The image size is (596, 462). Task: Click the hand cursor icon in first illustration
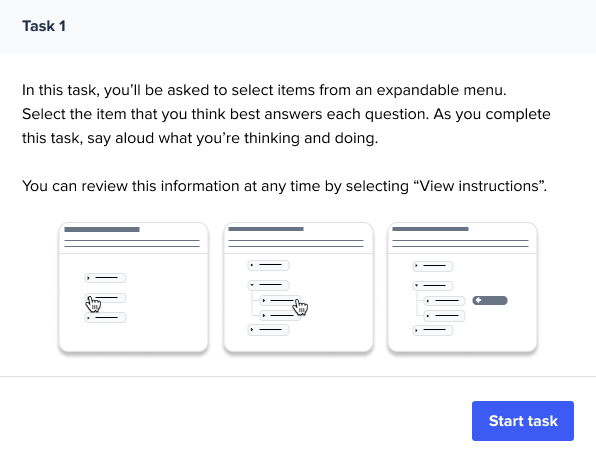(x=93, y=304)
